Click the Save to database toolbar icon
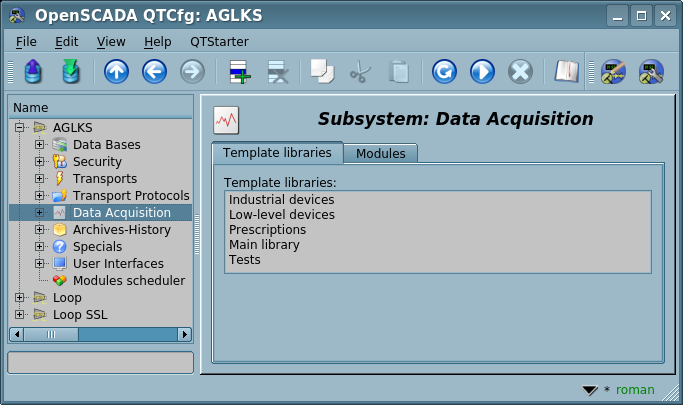 pyautogui.click(x=70, y=72)
